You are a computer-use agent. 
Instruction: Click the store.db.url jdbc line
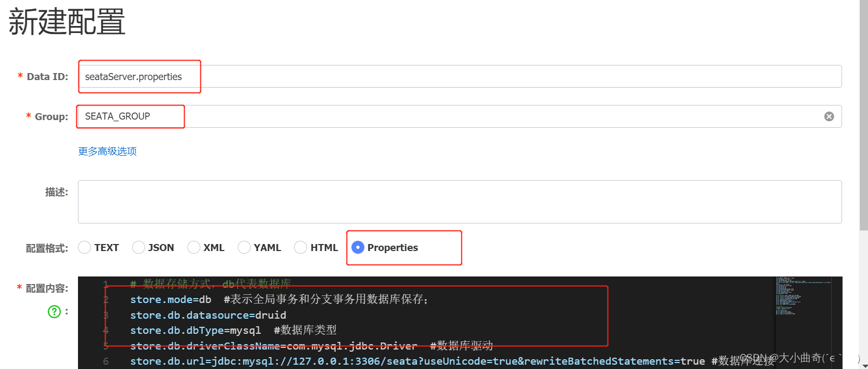(x=452, y=361)
